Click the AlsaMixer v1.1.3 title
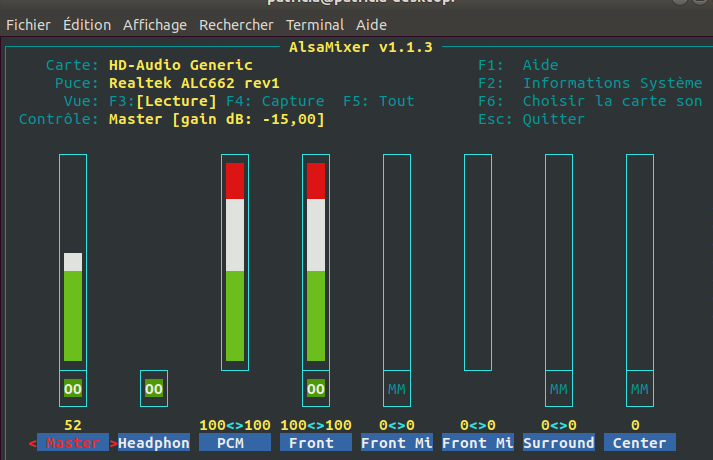Screen dimensions: 713x460 pyautogui.click(x=361, y=47)
